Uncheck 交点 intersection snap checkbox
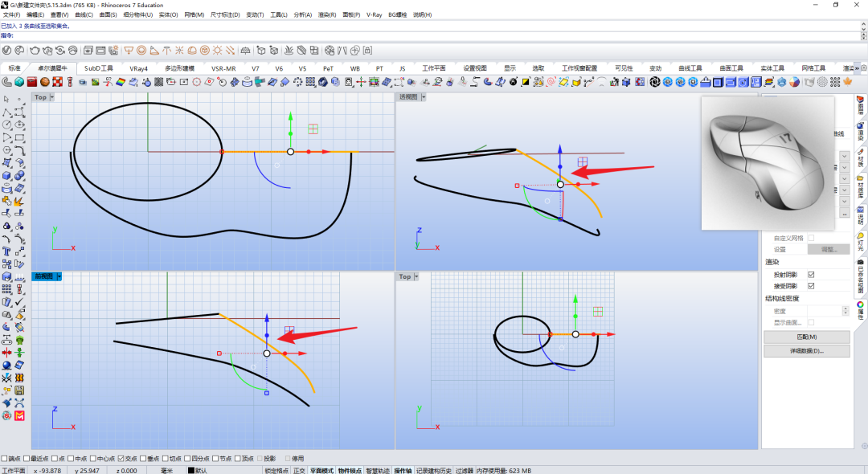The height and width of the screenshot is (474, 868). click(121, 459)
